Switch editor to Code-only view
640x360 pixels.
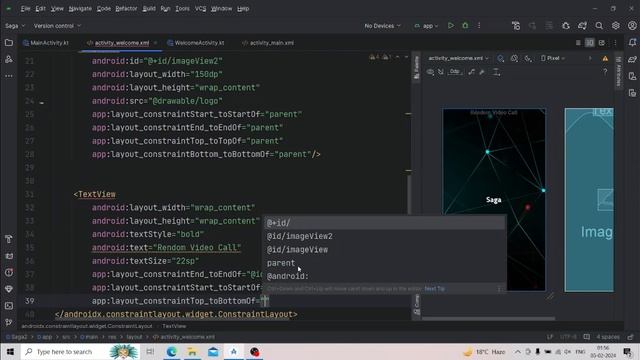point(578,43)
